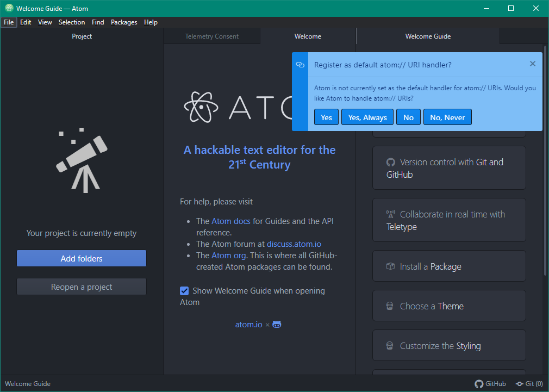
Task: Choose No, Never in the URI handler prompt
Action: [x=447, y=117]
